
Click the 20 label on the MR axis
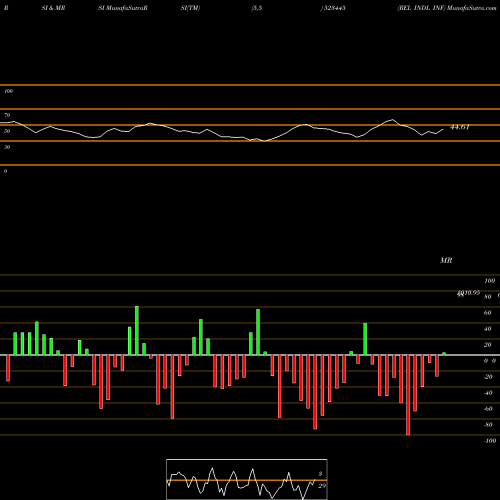coord(488,345)
